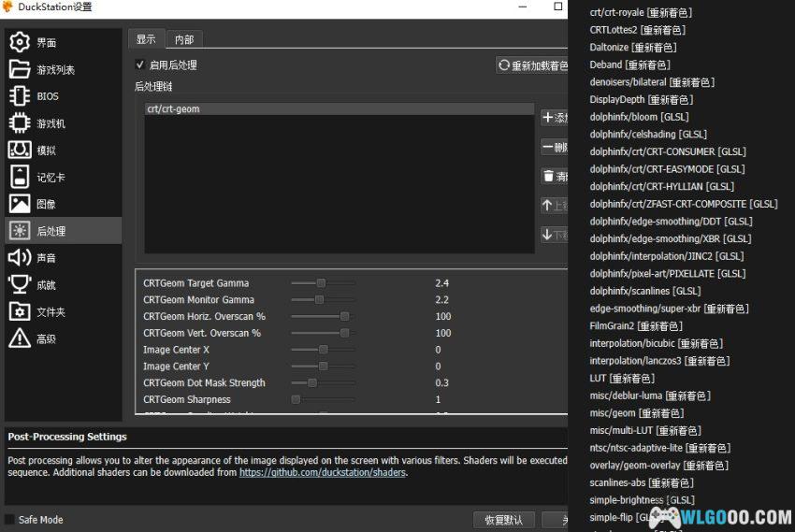Open the 文件夹 folders settings icon

[20, 311]
